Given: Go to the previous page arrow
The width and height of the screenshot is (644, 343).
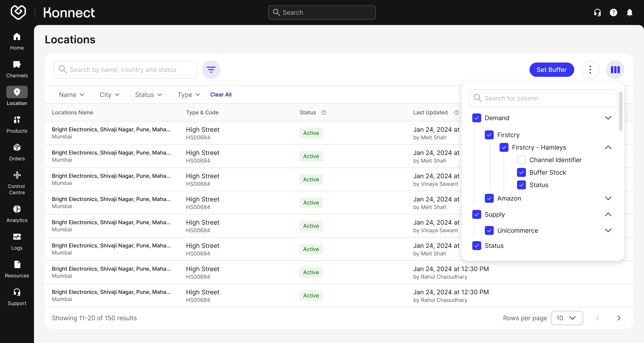Looking at the screenshot, I should click(x=597, y=318).
